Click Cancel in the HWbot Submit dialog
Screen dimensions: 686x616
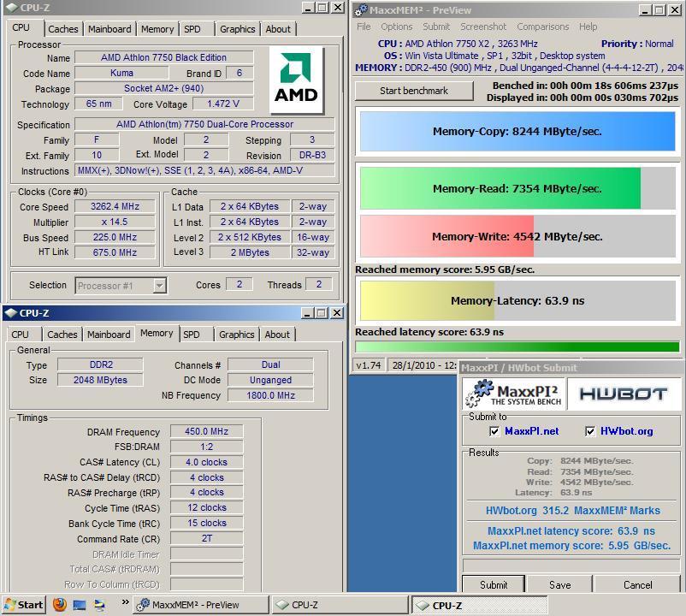click(x=637, y=585)
